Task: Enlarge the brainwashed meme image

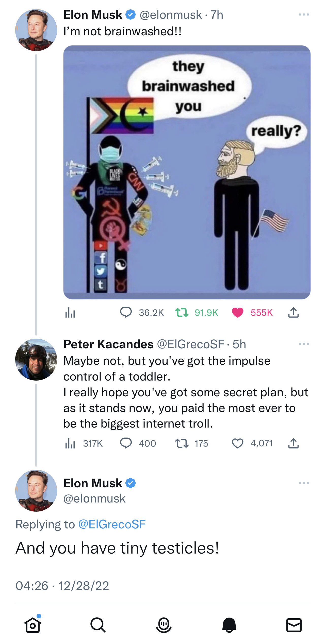Action: 187,172
